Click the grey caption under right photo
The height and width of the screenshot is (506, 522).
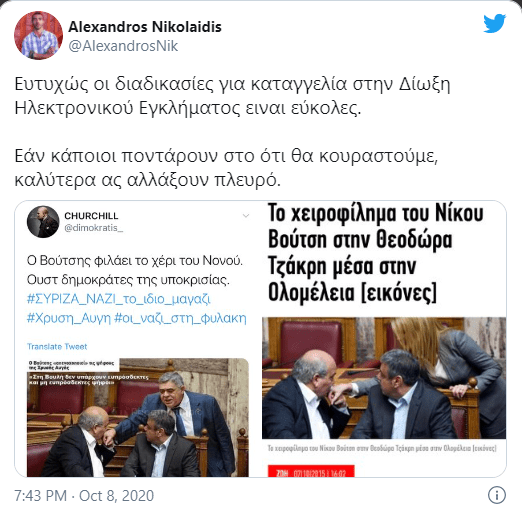[382, 448]
